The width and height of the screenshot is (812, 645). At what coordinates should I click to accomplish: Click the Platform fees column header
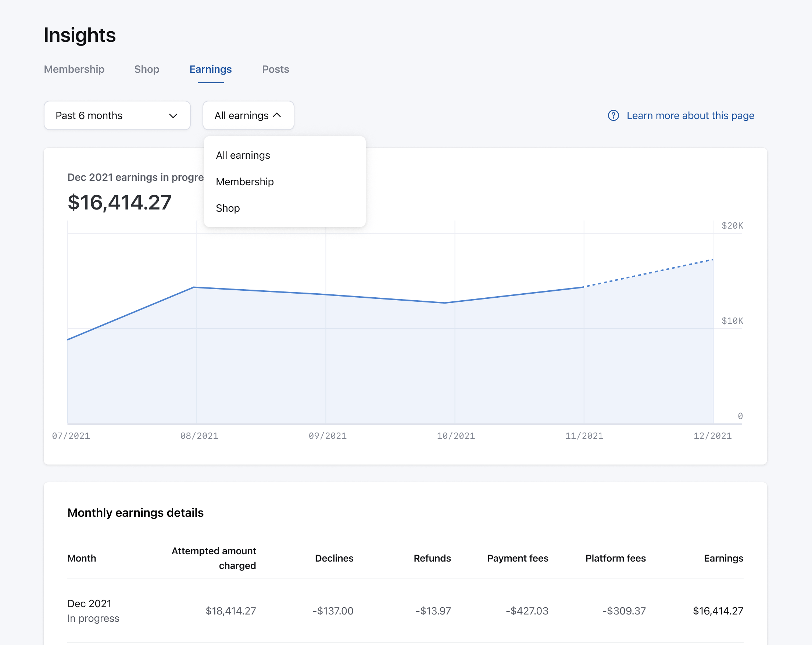point(615,558)
